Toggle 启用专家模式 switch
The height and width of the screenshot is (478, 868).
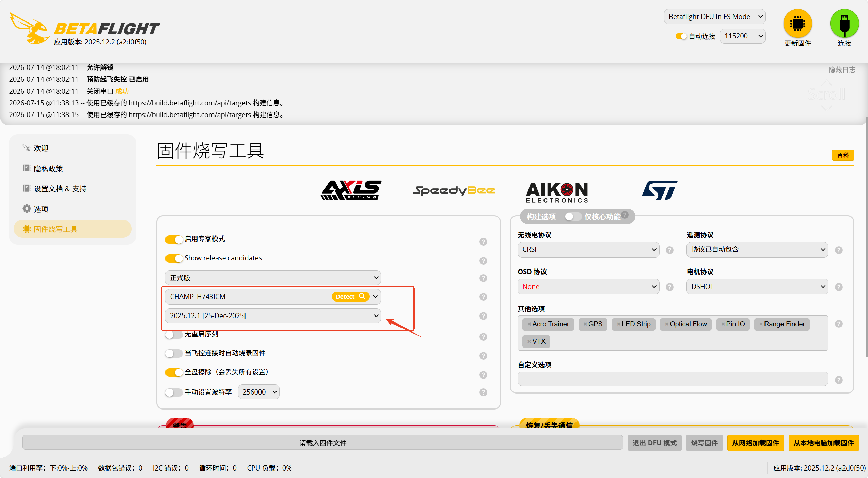tap(174, 239)
